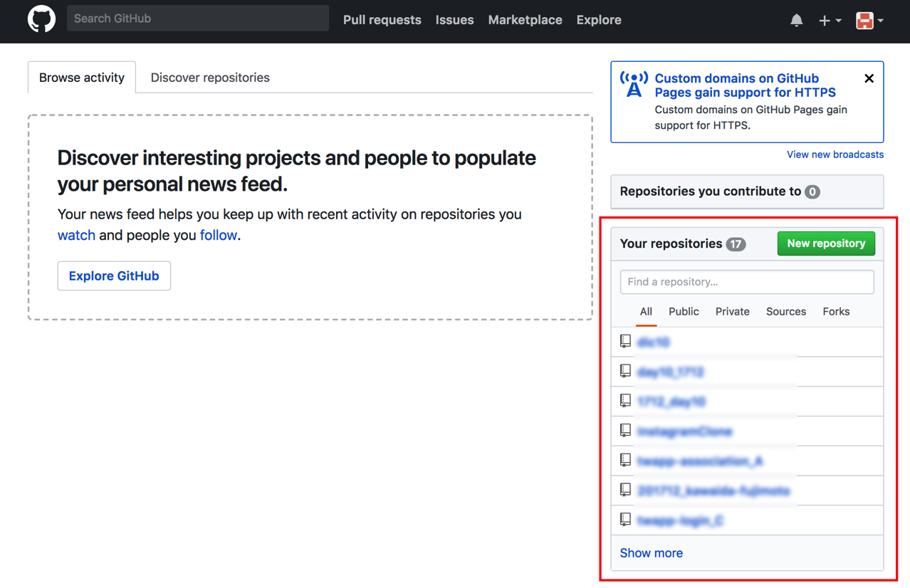910x588 pixels.
Task: View new broadcasts
Action: point(835,154)
